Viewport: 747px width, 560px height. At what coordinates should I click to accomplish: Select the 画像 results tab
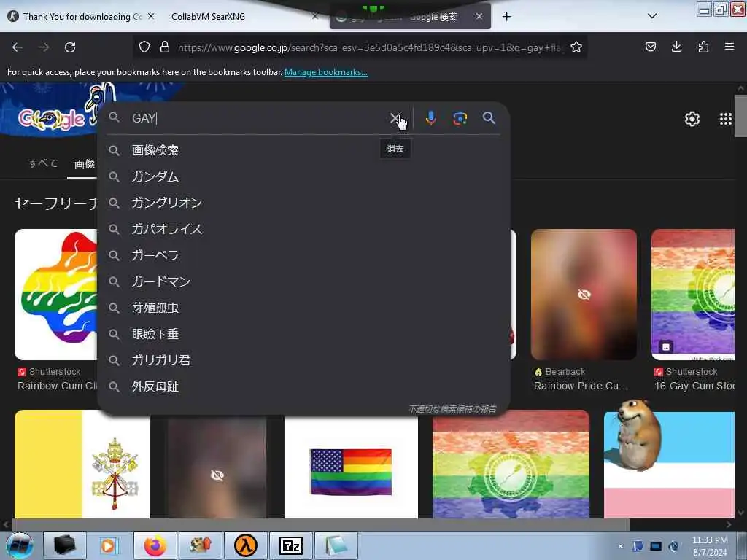pyautogui.click(x=85, y=164)
